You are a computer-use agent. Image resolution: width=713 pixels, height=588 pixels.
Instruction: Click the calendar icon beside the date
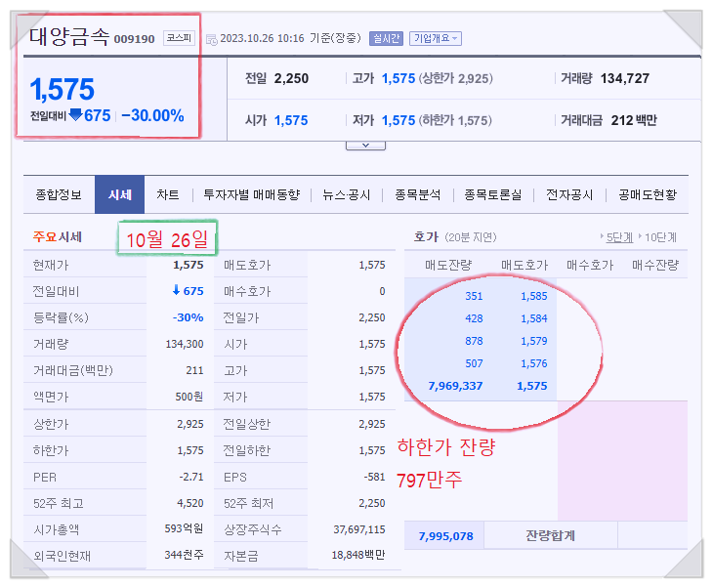(x=211, y=40)
